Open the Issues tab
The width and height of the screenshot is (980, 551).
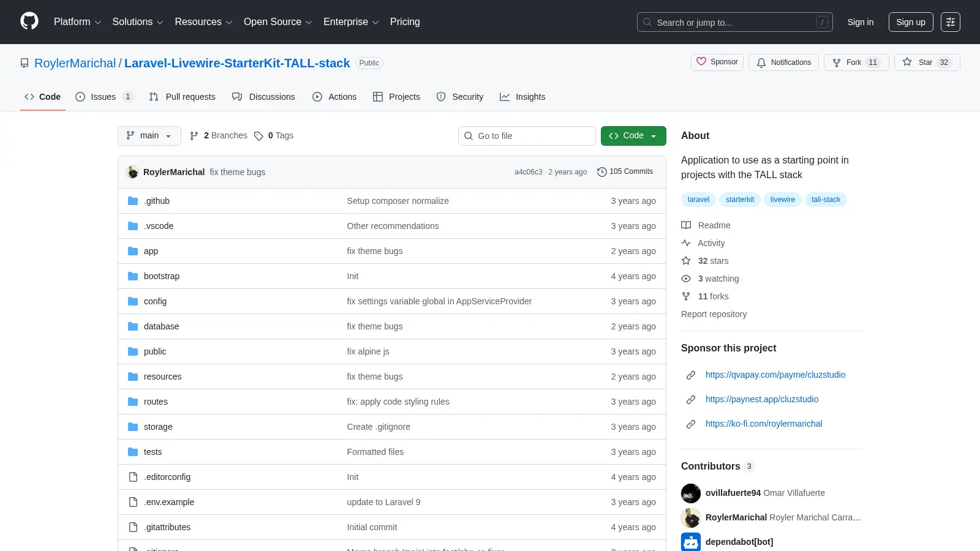point(104,97)
